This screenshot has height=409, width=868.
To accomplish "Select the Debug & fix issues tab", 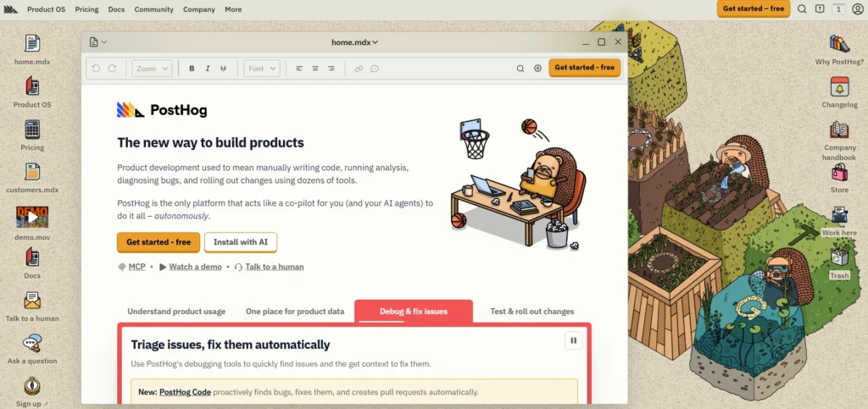I will click(414, 311).
